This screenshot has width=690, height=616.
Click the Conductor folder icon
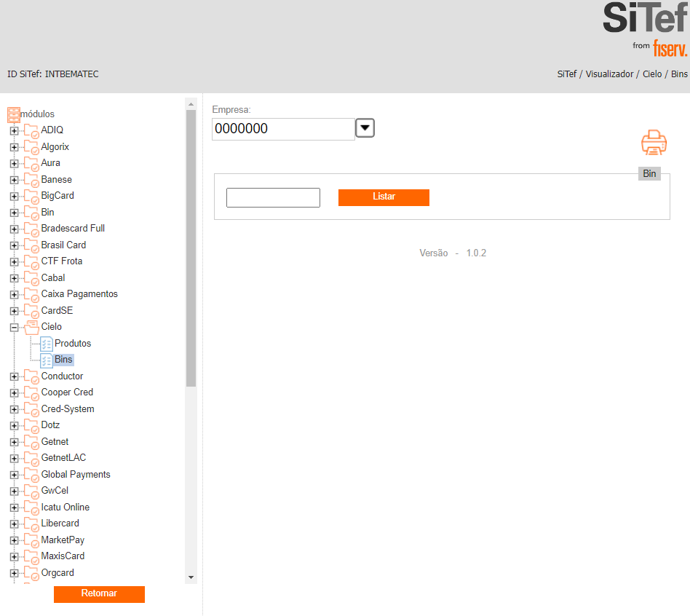[31, 377]
